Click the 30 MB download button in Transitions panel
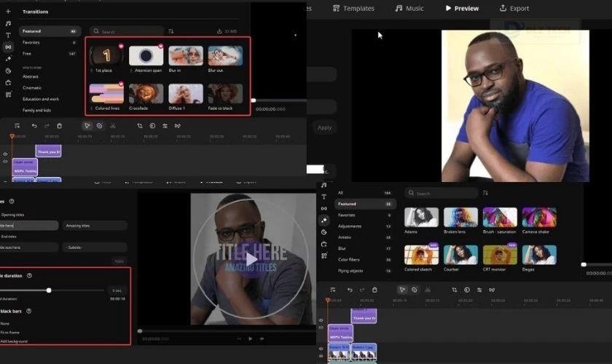Screen dimensions: 612x364 227,31
